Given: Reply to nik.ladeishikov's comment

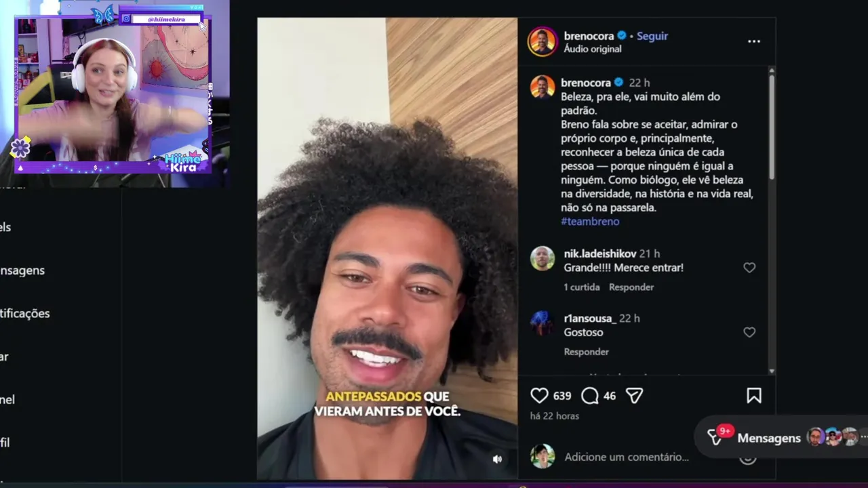Looking at the screenshot, I should pyautogui.click(x=631, y=287).
